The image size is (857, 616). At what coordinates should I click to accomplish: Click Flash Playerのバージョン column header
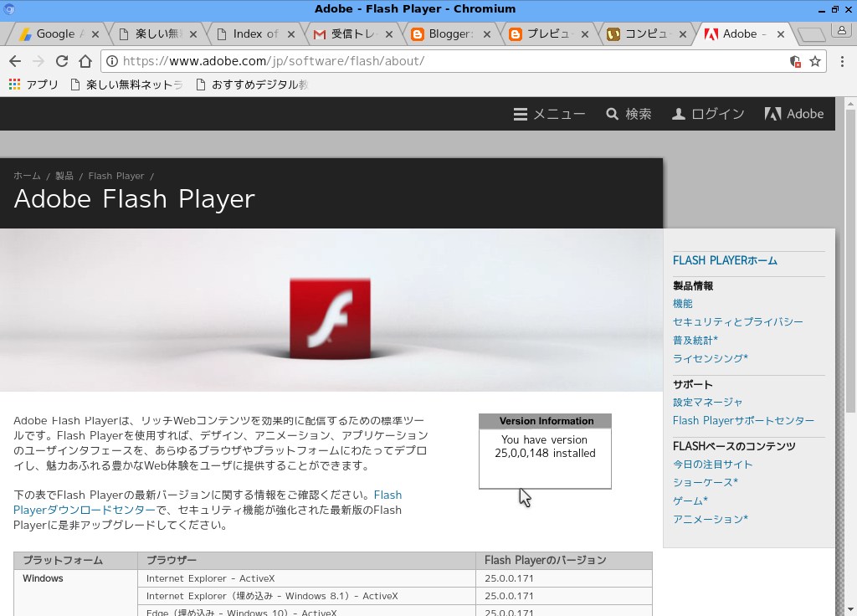click(x=564, y=560)
